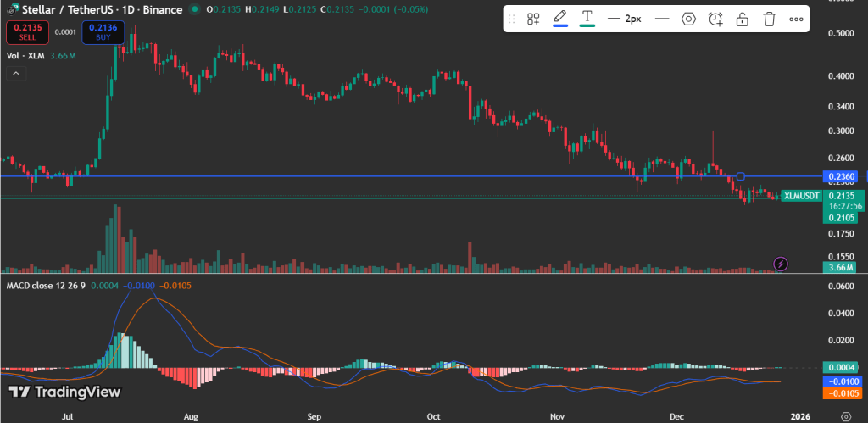Open more options three-dots menu
868x423 pixels.
coord(796,19)
